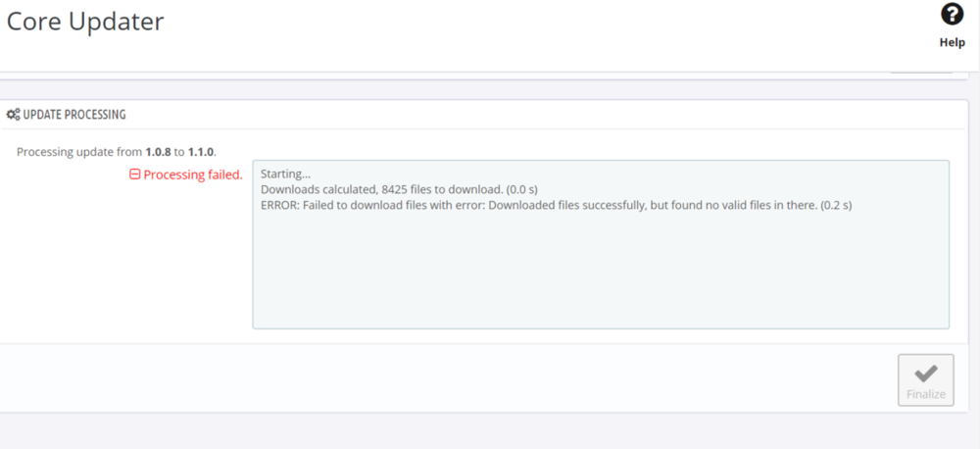Click the gears icon beside Update Processing
The image size is (980, 449).
[13, 115]
